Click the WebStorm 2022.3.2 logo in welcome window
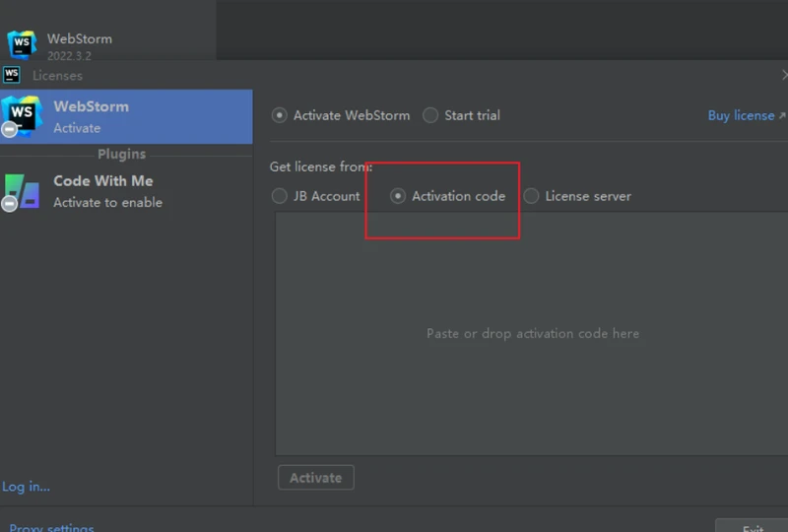The width and height of the screenshot is (788, 532). tap(22, 44)
